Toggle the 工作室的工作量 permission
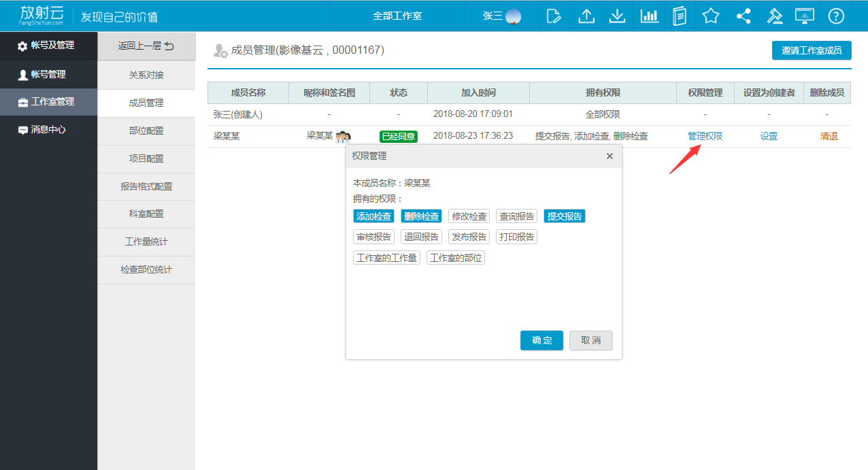Screen dimensions: 868x470 pyautogui.click(x=386, y=258)
